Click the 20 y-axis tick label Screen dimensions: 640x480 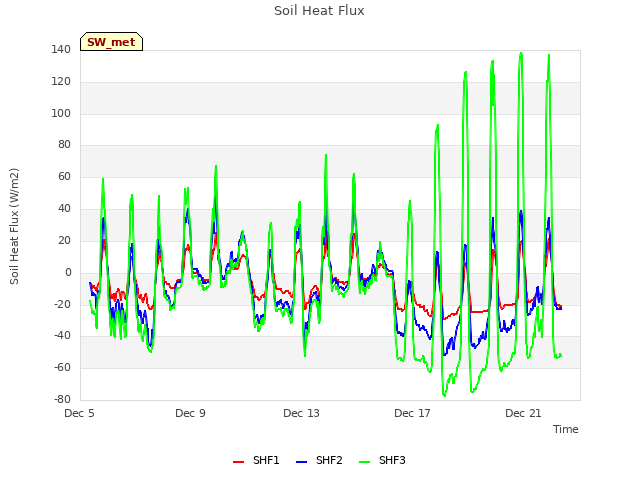[64, 240]
